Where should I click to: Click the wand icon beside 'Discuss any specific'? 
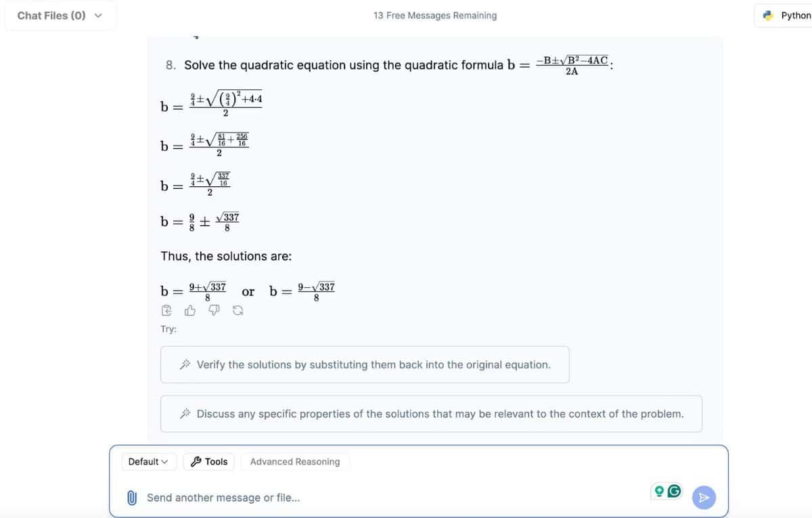(x=184, y=414)
